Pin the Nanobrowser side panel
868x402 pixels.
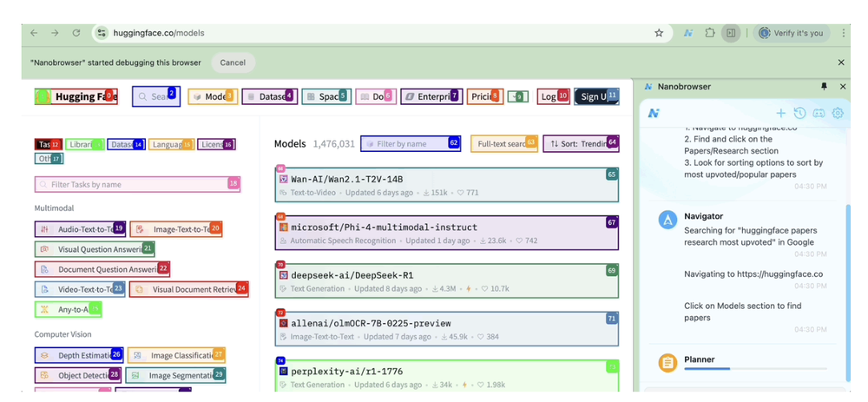coord(824,87)
